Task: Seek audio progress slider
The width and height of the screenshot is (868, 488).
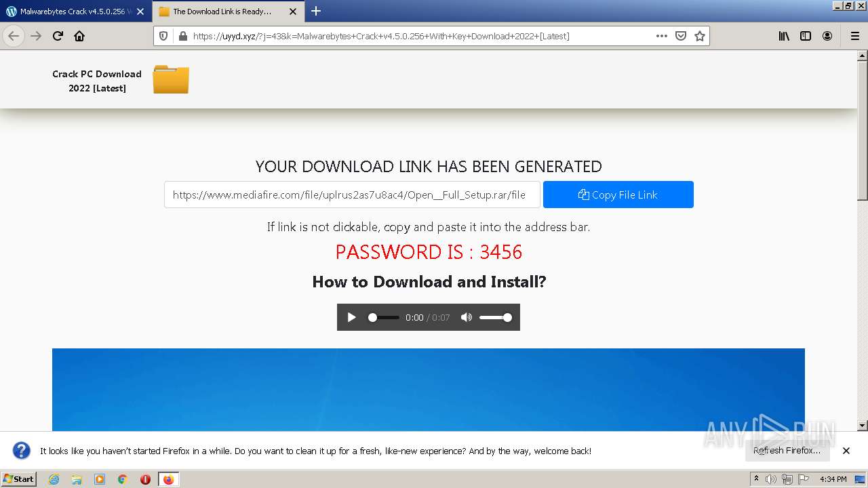Action: (x=383, y=317)
